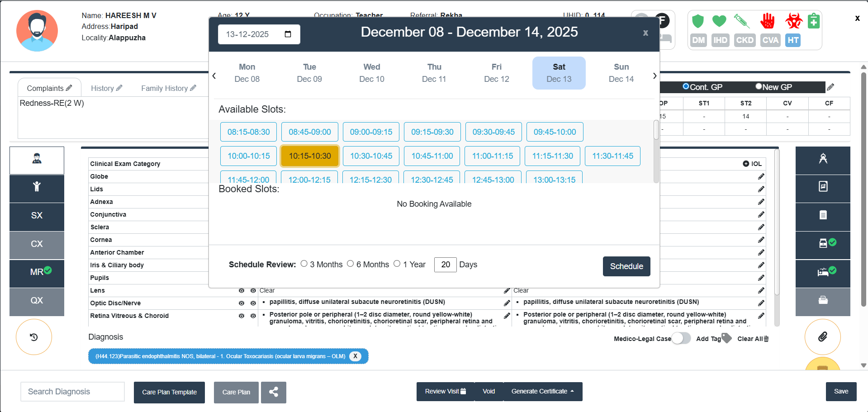The image size is (868, 412).
Task: Select the 3 Months review radio button
Action: point(304,264)
